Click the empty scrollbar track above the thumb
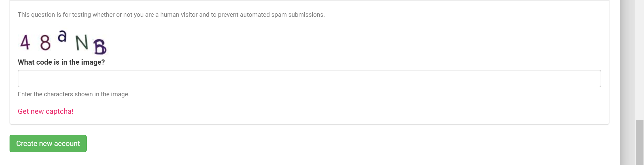644x165 pixels. (639, 59)
